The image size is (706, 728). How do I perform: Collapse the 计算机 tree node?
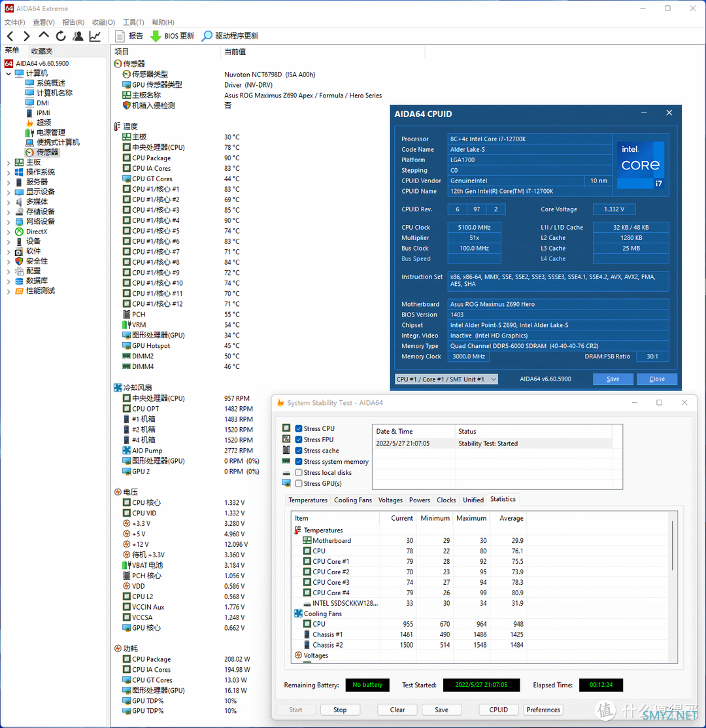pos(8,73)
